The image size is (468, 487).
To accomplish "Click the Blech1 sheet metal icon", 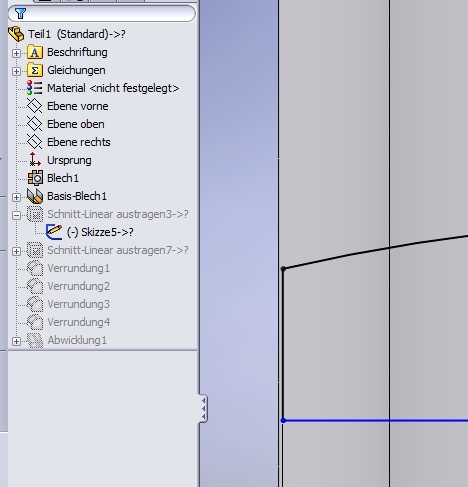I will [x=35, y=178].
